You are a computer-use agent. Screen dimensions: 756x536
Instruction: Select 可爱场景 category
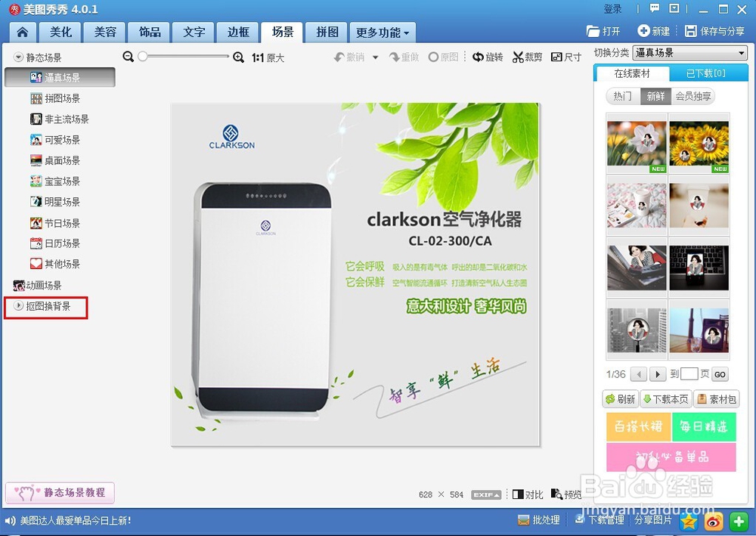55,140
